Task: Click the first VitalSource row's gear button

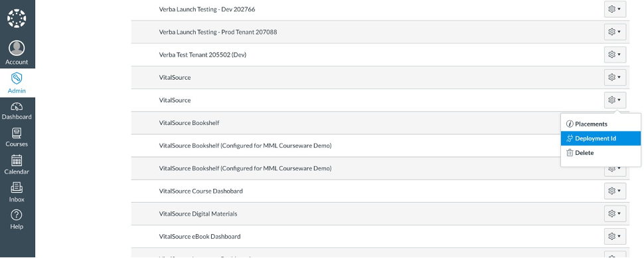Action: [615, 77]
